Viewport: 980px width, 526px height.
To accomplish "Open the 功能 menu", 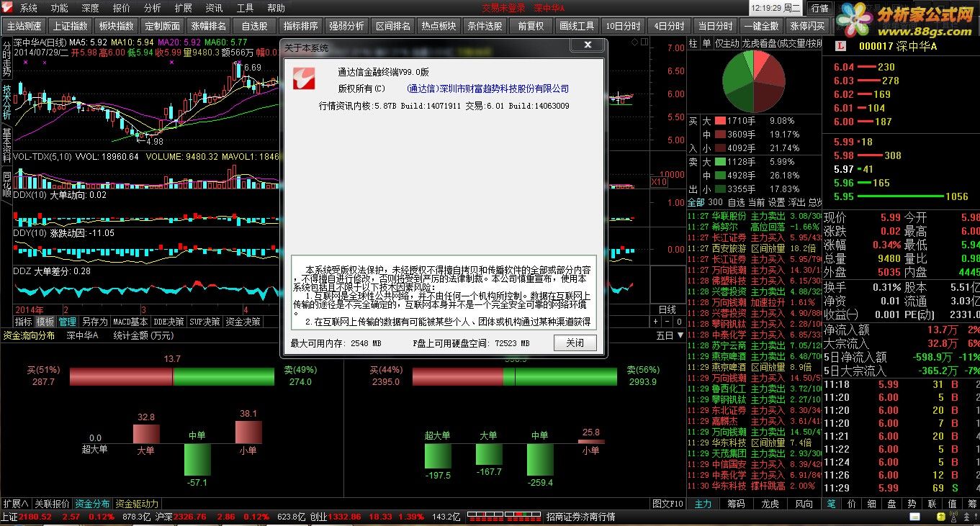I will (x=60, y=8).
